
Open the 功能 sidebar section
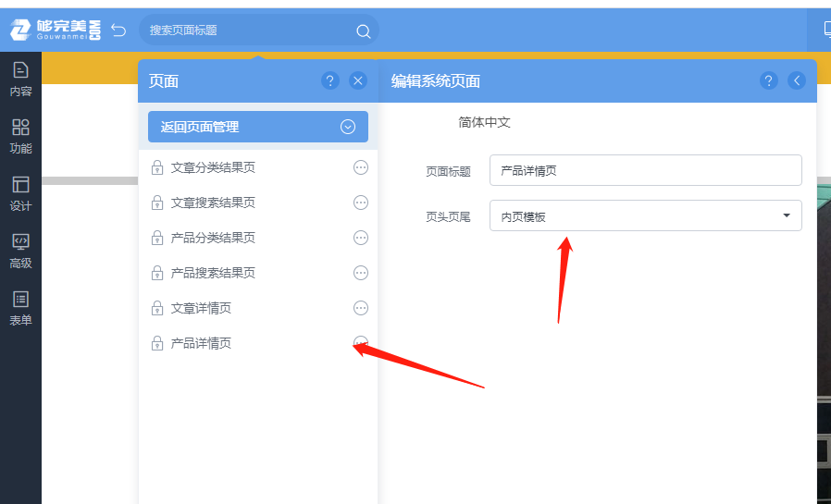(x=20, y=136)
